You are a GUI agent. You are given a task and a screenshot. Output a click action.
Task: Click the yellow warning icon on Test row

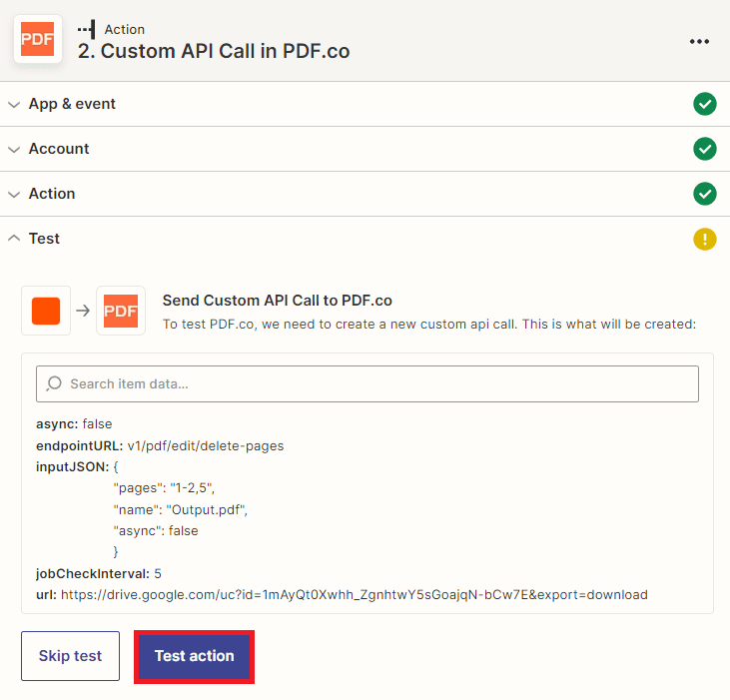coord(705,239)
